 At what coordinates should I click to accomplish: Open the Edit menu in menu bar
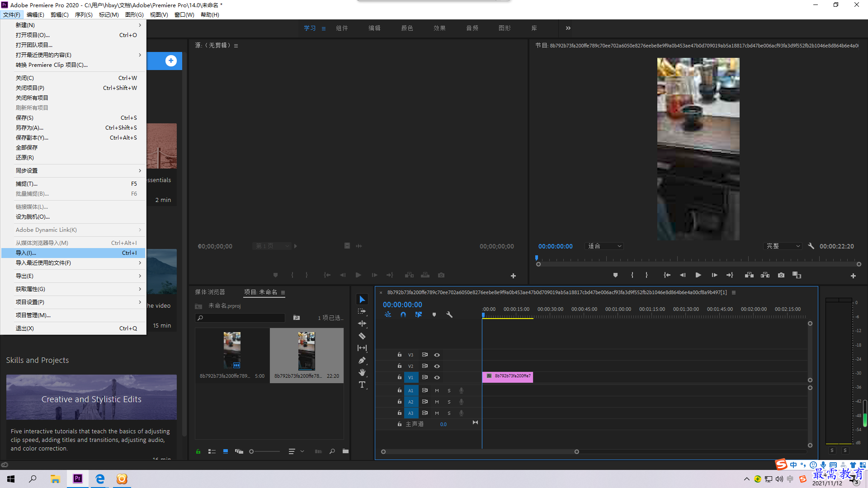click(35, 15)
